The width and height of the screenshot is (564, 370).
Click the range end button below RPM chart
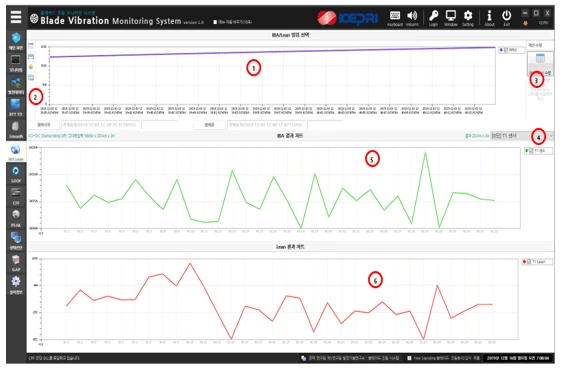pyautogui.click(x=209, y=125)
